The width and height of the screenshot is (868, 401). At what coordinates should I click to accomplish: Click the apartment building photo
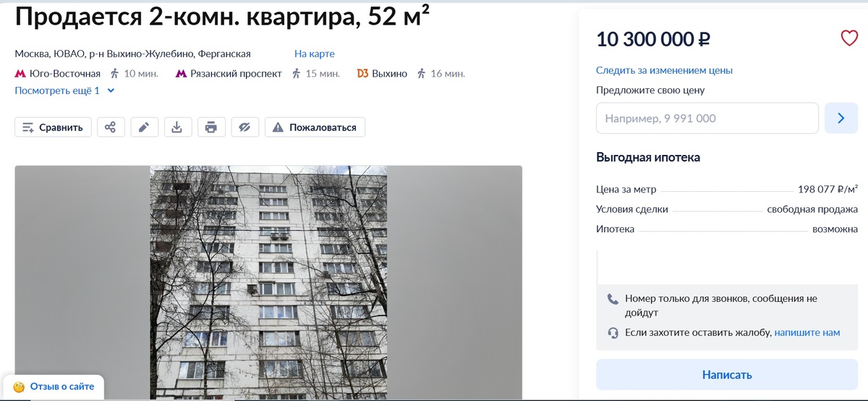tap(268, 283)
